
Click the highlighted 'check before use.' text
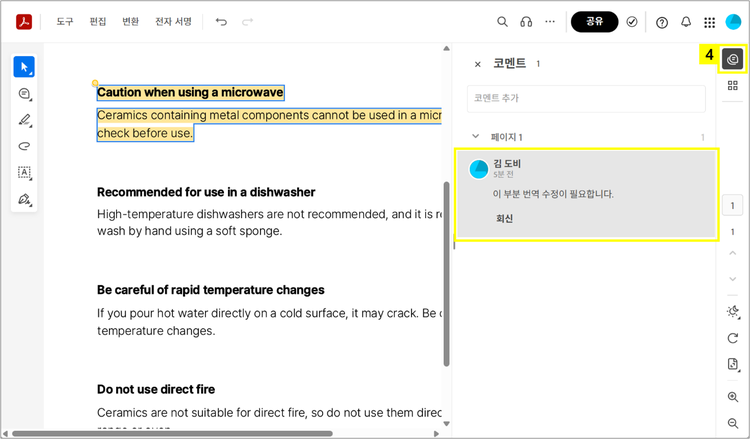pyautogui.click(x=145, y=133)
